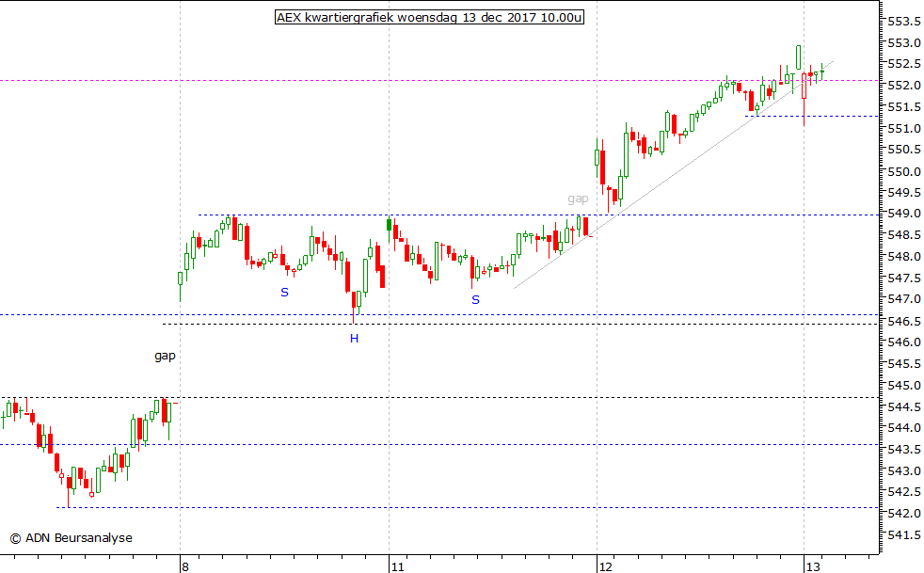Click price label 549.0 on axis
Screen dimensions: 924x573
coord(904,214)
